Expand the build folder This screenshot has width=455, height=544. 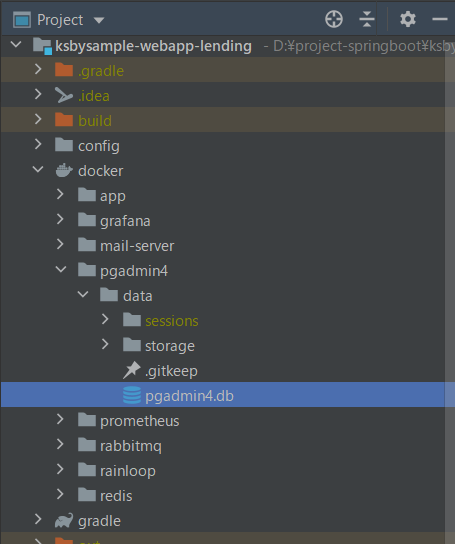(x=38, y=119)
